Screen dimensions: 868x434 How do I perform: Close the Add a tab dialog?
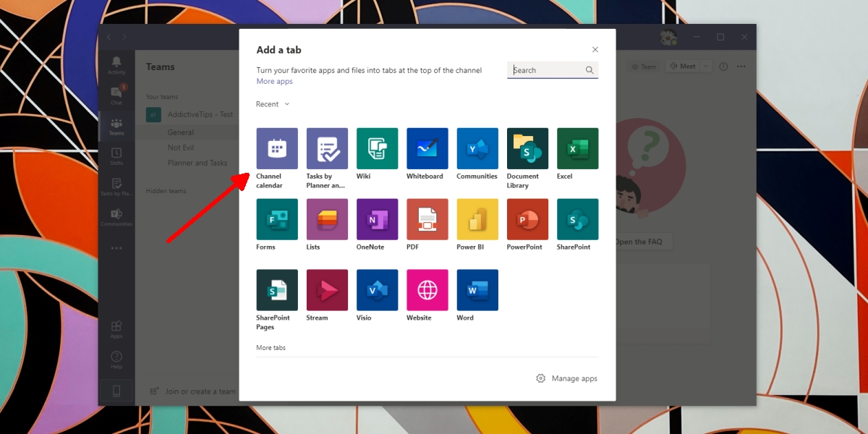coord(595,50)
